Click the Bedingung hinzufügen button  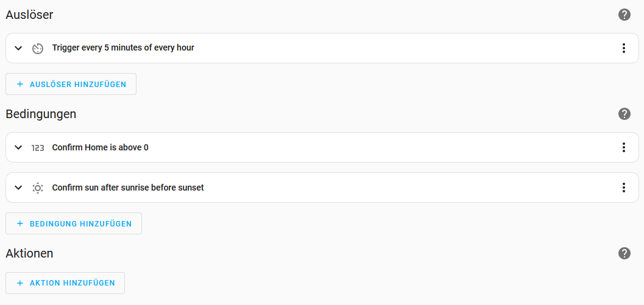pos(74,223)
